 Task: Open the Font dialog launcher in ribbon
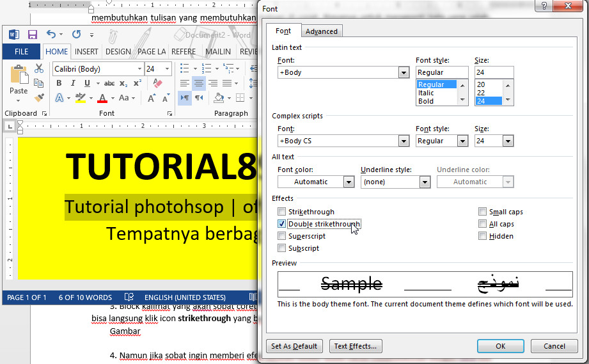[x=169, y=113]
